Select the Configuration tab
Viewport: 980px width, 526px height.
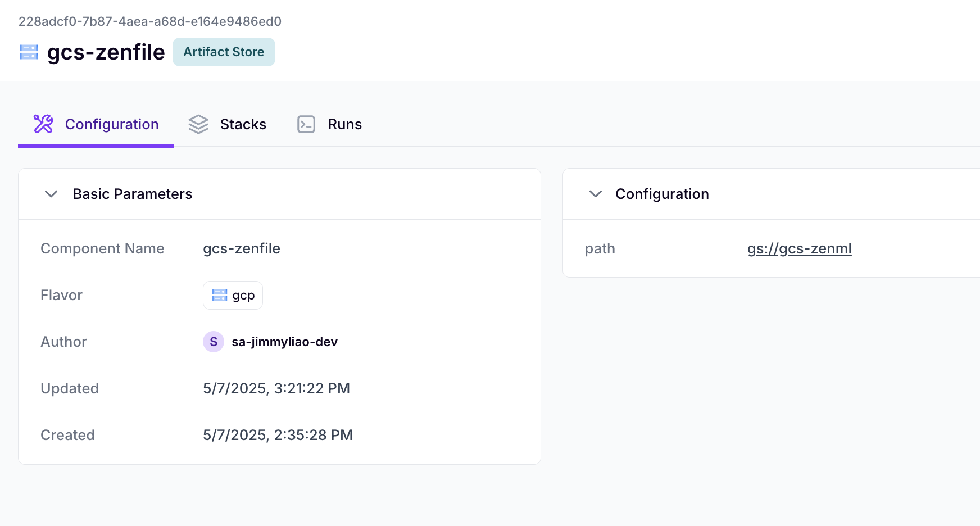(112, 124)
